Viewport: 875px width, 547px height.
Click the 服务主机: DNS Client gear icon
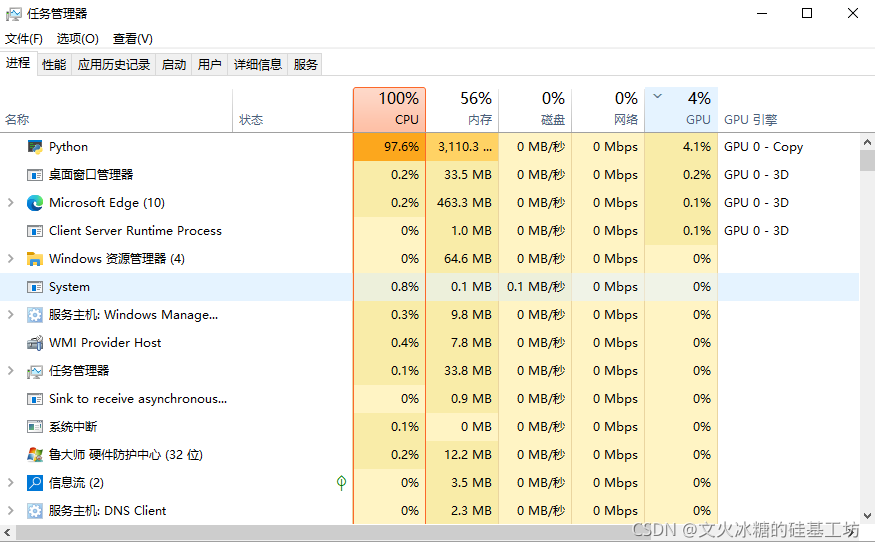tap(35, 511)
